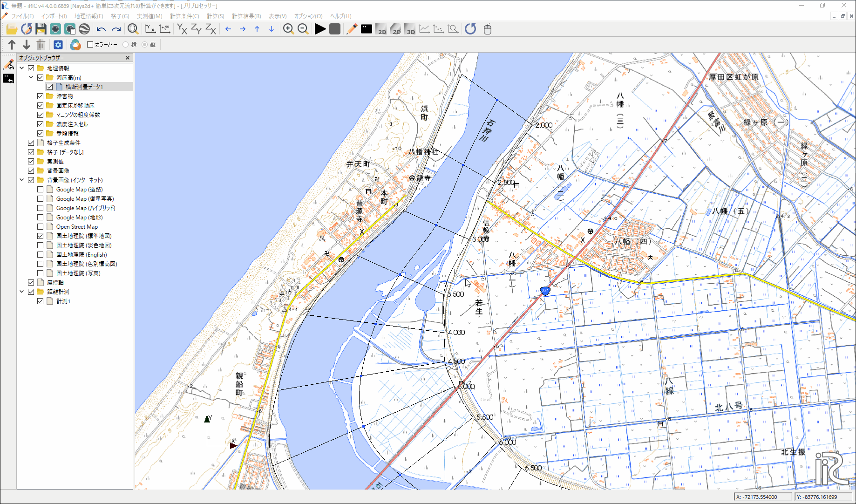Open the インポート(I) menu
The height and width of the screenshot is (504, 856).
click(x=54, y=16)
